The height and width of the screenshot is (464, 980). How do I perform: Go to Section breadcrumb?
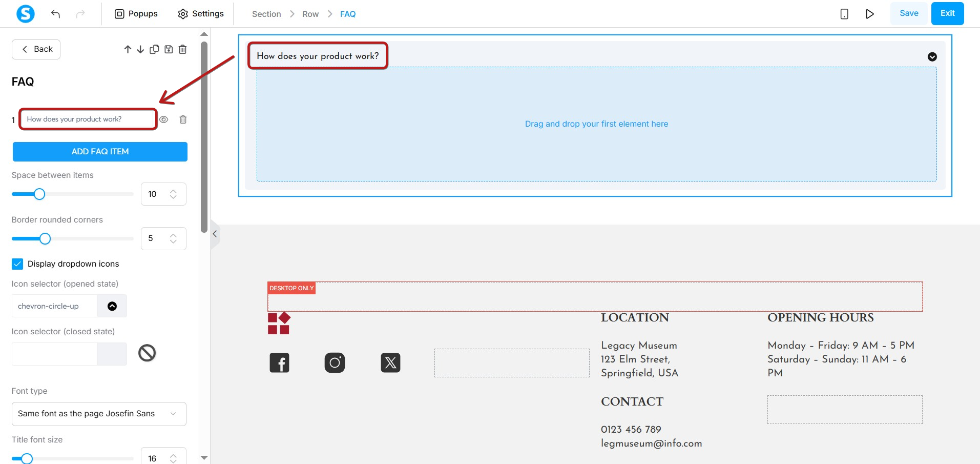[266, 14]
